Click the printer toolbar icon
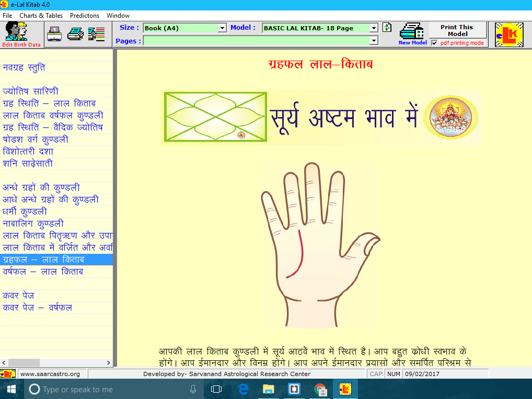 point(75,34)
